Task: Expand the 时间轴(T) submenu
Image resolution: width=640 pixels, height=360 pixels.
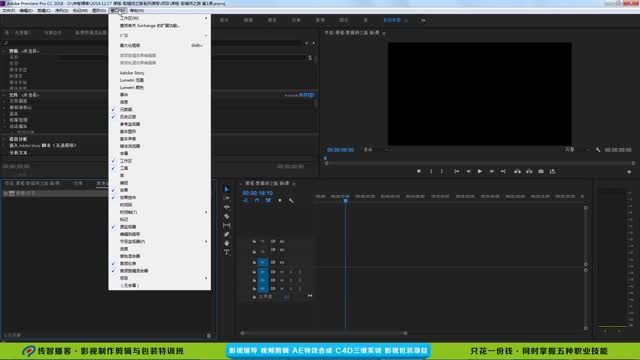Action: tap(159, 212)
